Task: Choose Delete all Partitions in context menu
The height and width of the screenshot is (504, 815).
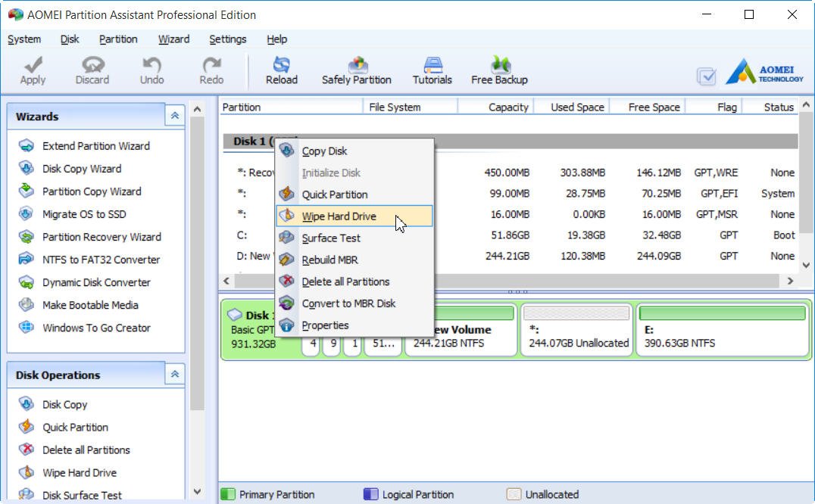Action: click(354, 282)
